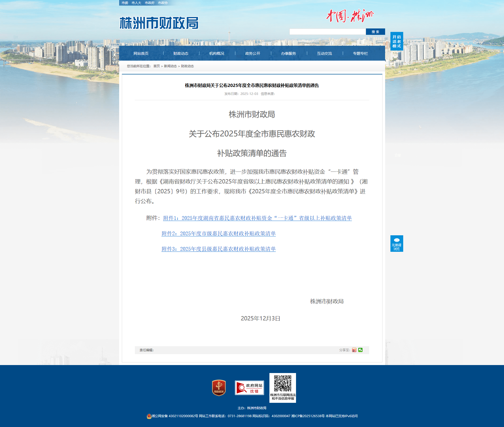The image size is (504, 427).
Task: Click the red China Zhuzhou calligraphy logo
Action: tap(350, 16)
